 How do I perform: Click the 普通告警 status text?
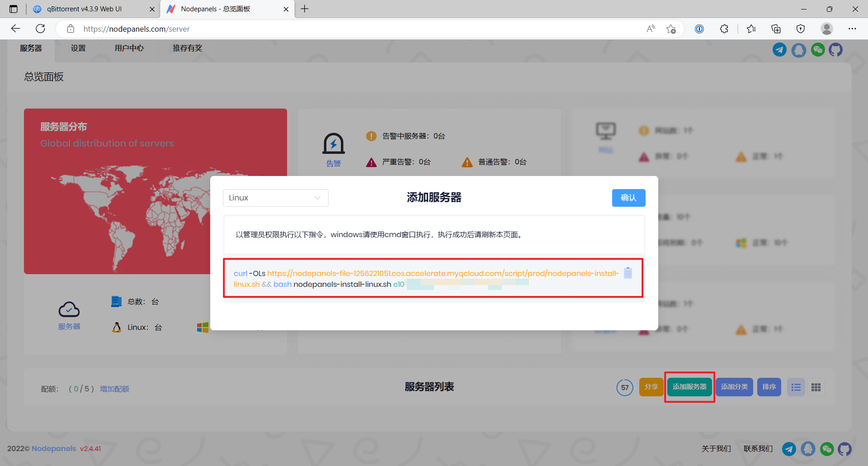tap(502, 162)
